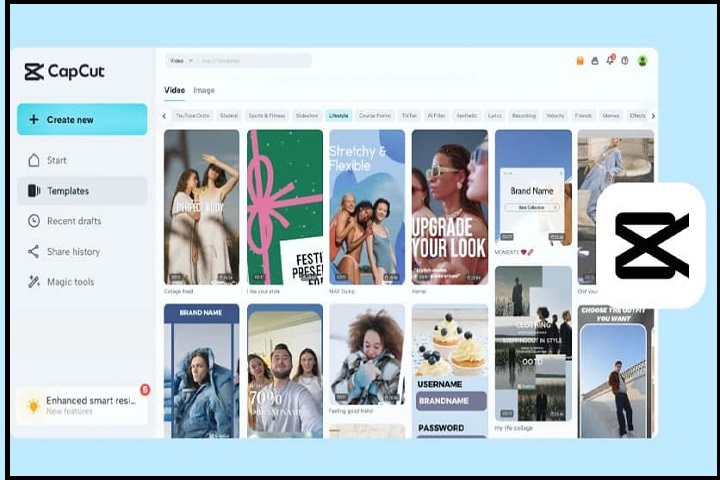Open the Enhanced smart resize new features banner
The image size is (720, 480).
point(82,405)
